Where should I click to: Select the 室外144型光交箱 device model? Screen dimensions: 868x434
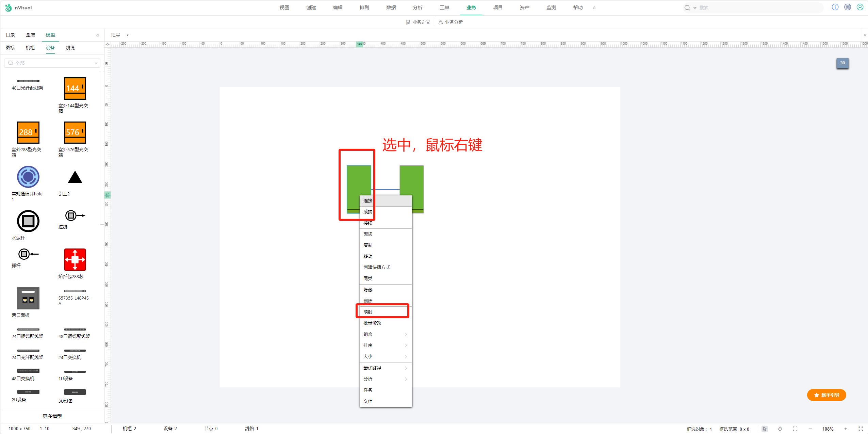pyautogui.click(x=75, y=89)
